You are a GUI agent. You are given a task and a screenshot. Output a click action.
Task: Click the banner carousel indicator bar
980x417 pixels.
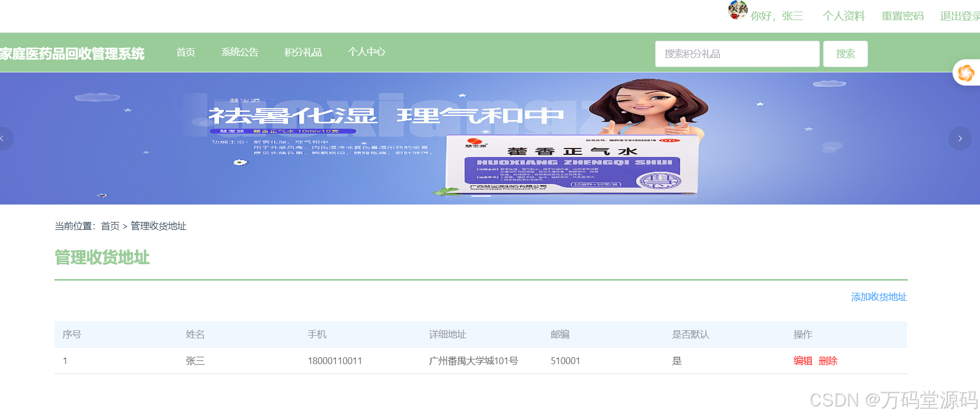click(x=481, y=196)
